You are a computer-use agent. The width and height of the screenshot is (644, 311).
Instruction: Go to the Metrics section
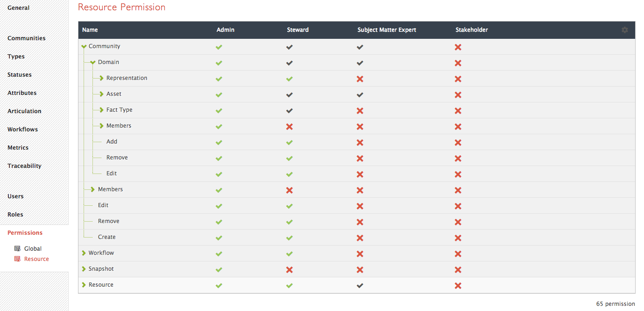18,148
